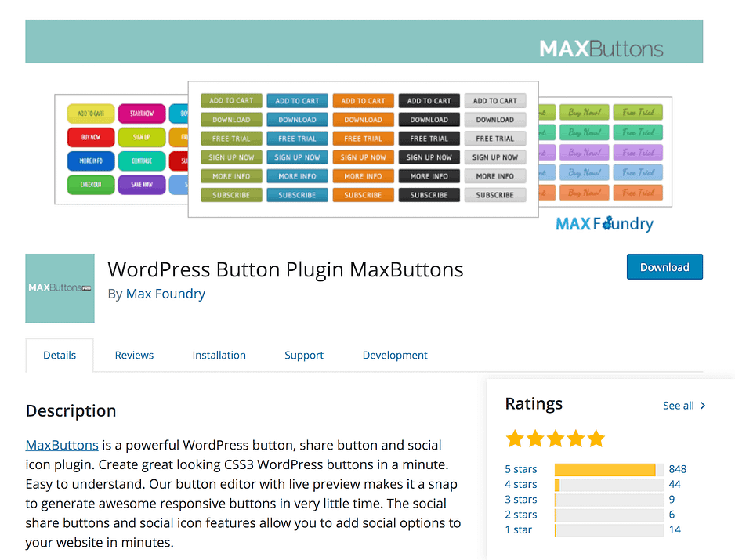Filter reviews by the 5 stars link
This screenshot has height=560, width=735.
coord(521,469)
